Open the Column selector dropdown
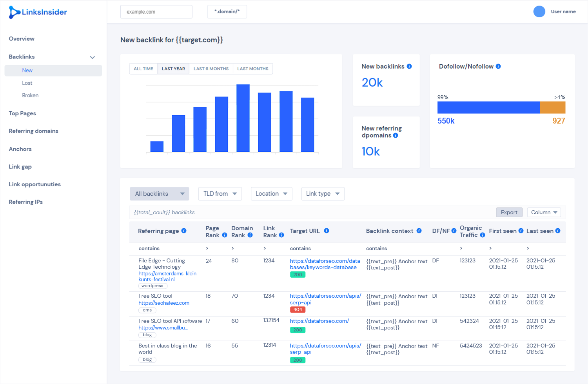The width and height of the screenshot is (588, 384). [544, 212]
